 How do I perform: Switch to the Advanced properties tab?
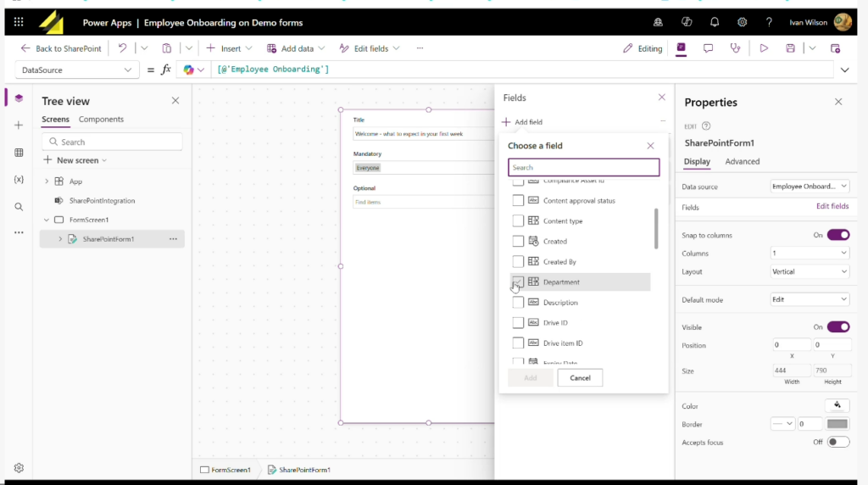point(742,161)
